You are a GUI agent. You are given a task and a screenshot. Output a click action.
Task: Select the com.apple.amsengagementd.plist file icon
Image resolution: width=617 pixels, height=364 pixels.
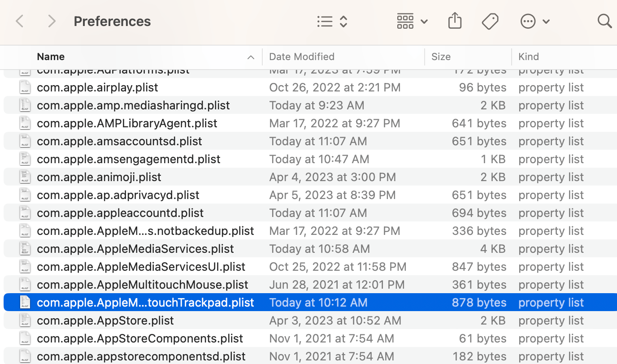(x=25, y=159)
